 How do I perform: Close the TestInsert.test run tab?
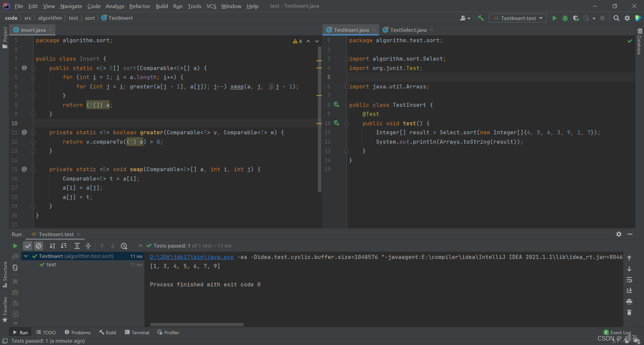[x=78, y=234]
